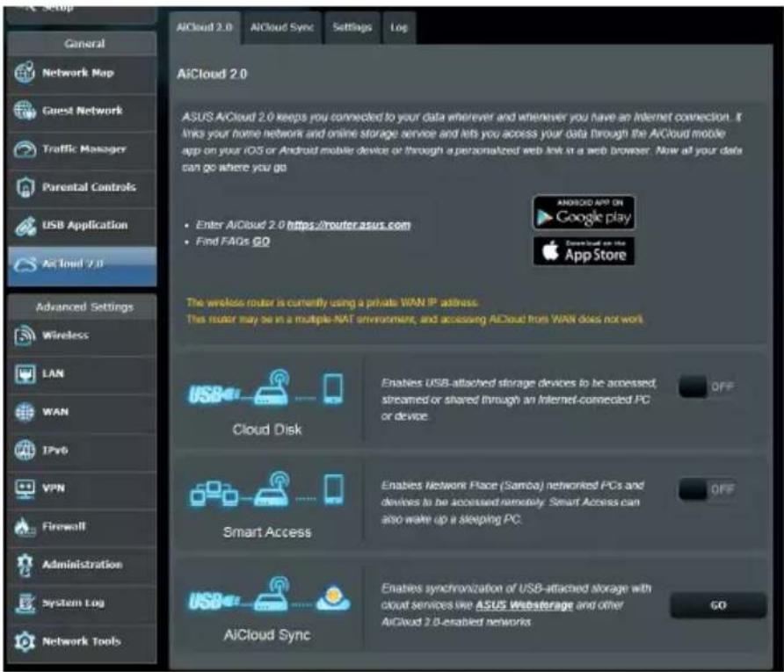The image size is (784, 672).
Task: Open Wireless settings icon
Action: pos(25,336)
